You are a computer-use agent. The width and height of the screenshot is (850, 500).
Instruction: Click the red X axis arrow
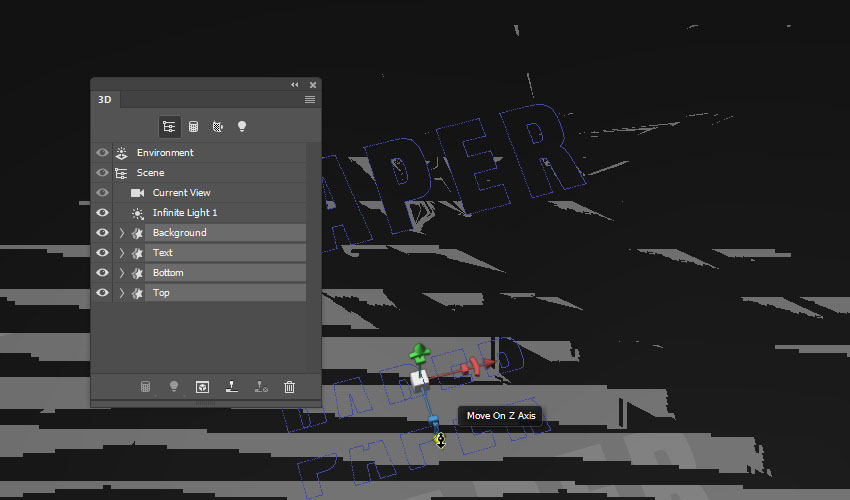click(491, 363)
